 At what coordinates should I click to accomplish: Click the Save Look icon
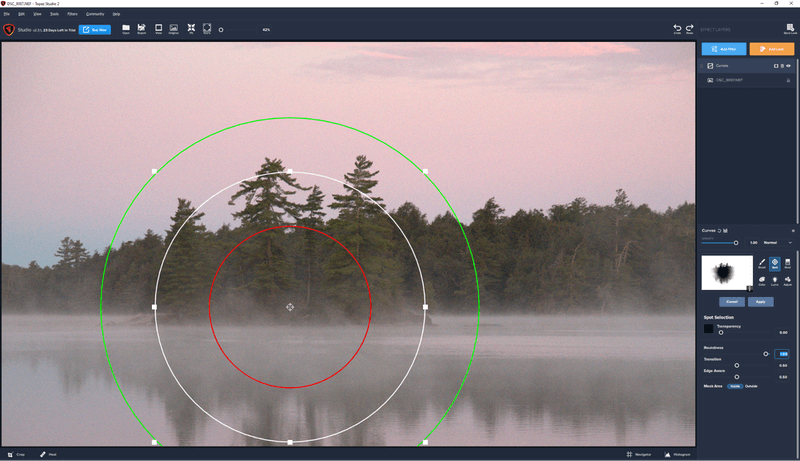click(x=790, y=29)
